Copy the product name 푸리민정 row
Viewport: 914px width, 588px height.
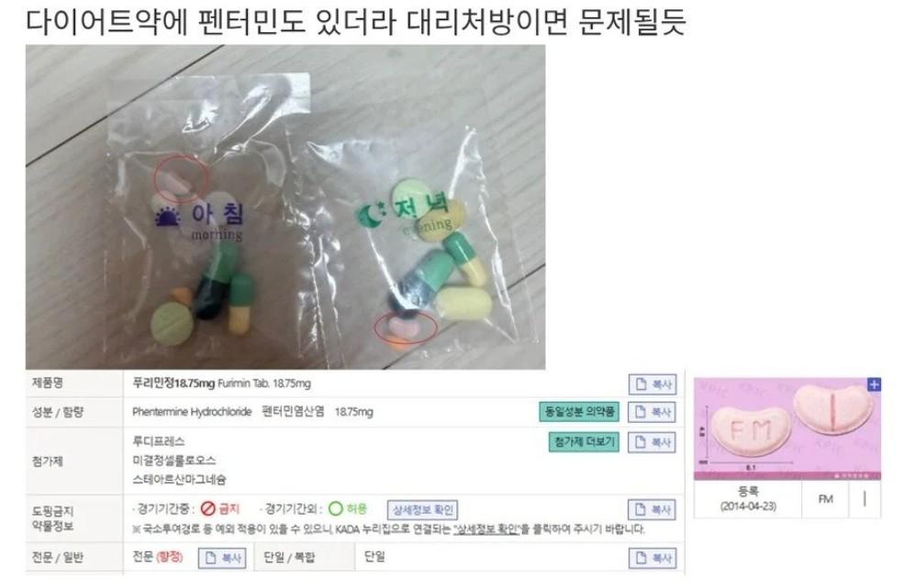pos(652,384)
